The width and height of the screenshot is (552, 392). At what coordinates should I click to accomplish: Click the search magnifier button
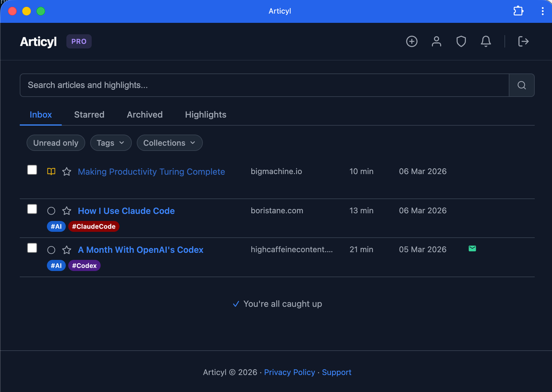(521, 85)
